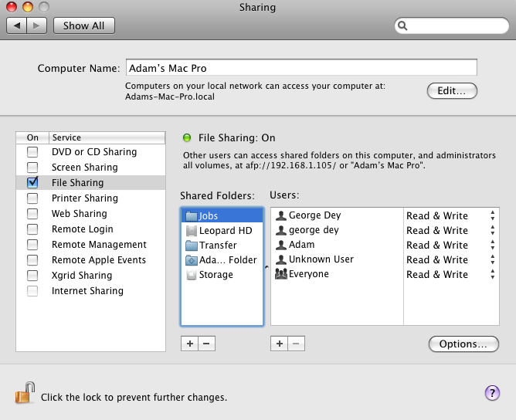Select Printer Sharing service row
The width and height of the screenshot is (516, 420).
(90, 198)
